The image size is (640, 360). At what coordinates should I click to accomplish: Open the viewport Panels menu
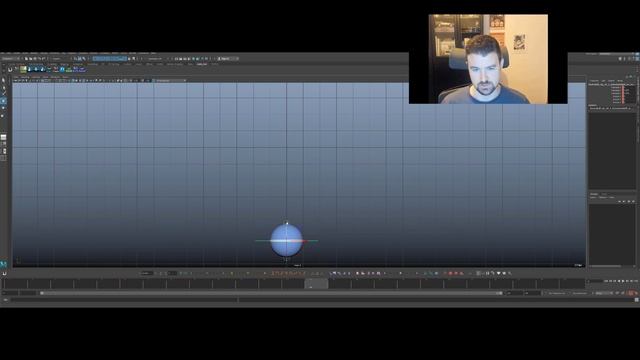point(64,76)
